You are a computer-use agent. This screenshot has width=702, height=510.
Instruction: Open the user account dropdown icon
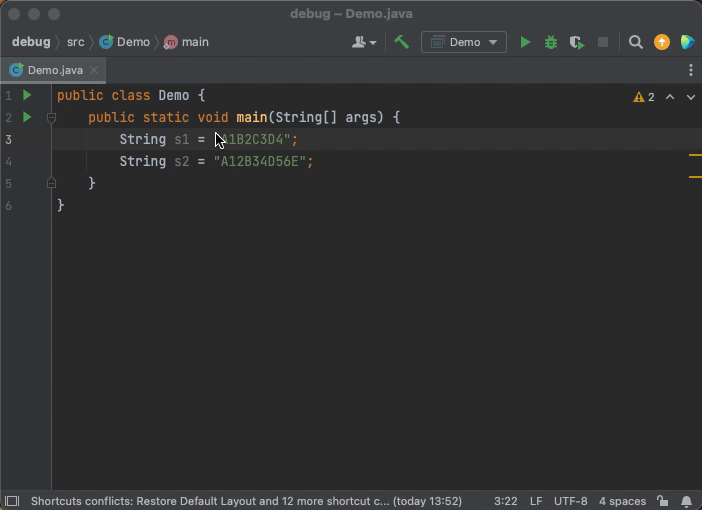click(x=364, y=42)
